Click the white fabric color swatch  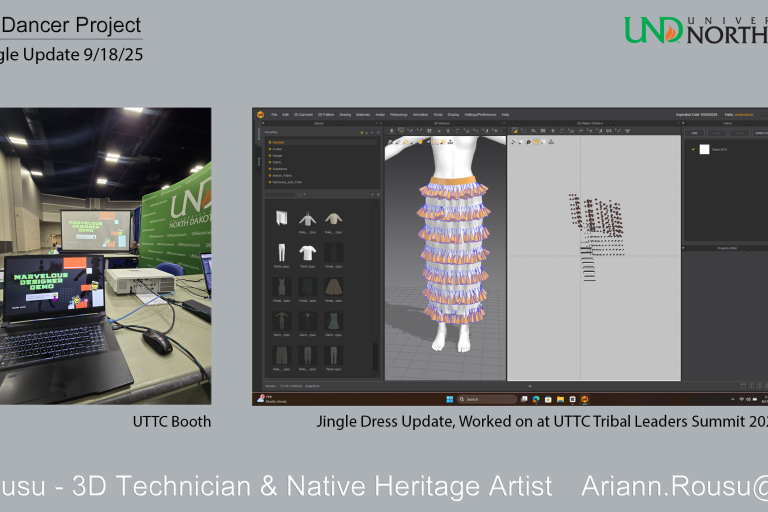(704, 149)
